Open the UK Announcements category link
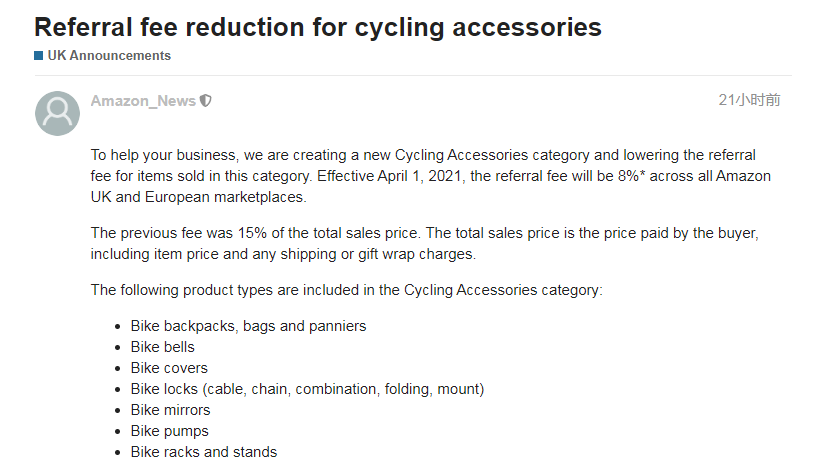Viewport: 833px width, 466px height. [109, 56]
